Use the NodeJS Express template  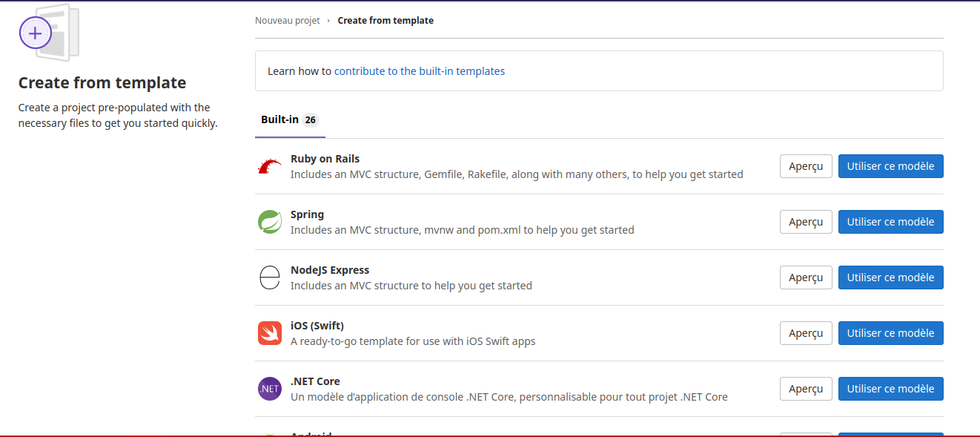[890, 277]
